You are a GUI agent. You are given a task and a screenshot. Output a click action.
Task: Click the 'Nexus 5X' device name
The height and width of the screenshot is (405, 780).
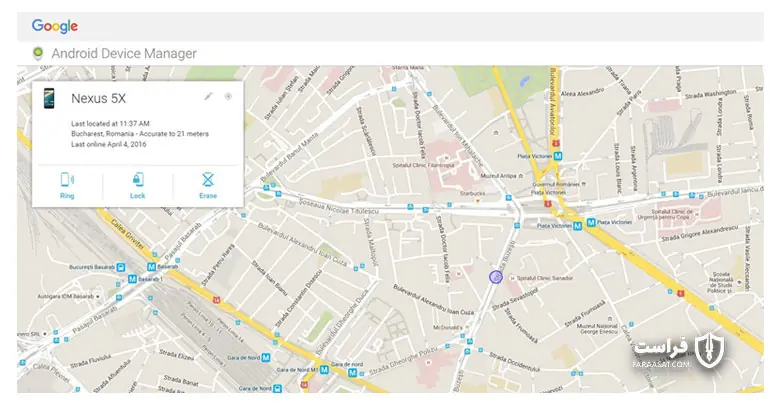coord(98,98)
